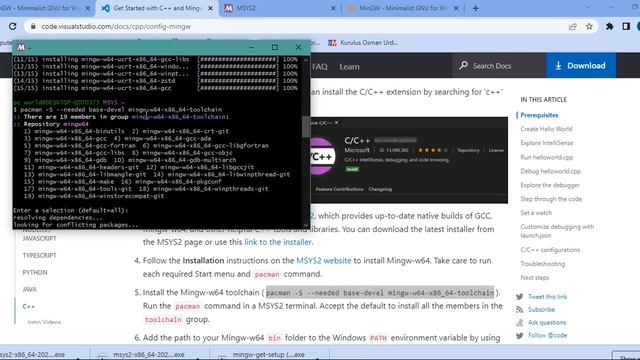Jump to Step through the code section
Screen dimensions: 640x360
[551, 199]
